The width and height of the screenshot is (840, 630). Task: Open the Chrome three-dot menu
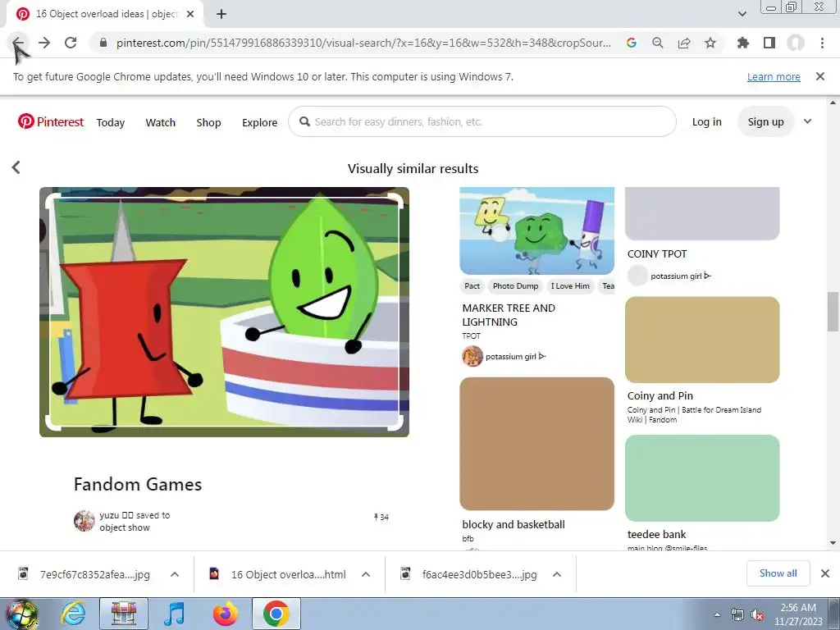pos(822,43)
